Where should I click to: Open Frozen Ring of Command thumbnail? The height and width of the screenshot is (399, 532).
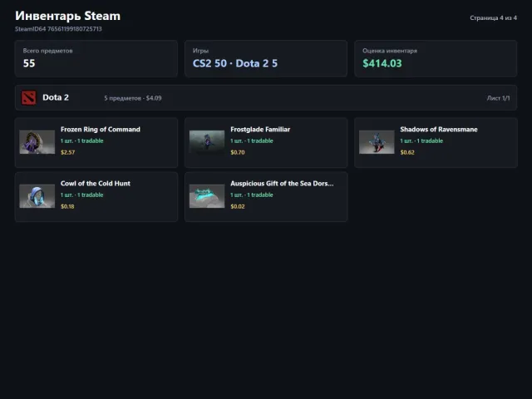(x=37, y=142)
